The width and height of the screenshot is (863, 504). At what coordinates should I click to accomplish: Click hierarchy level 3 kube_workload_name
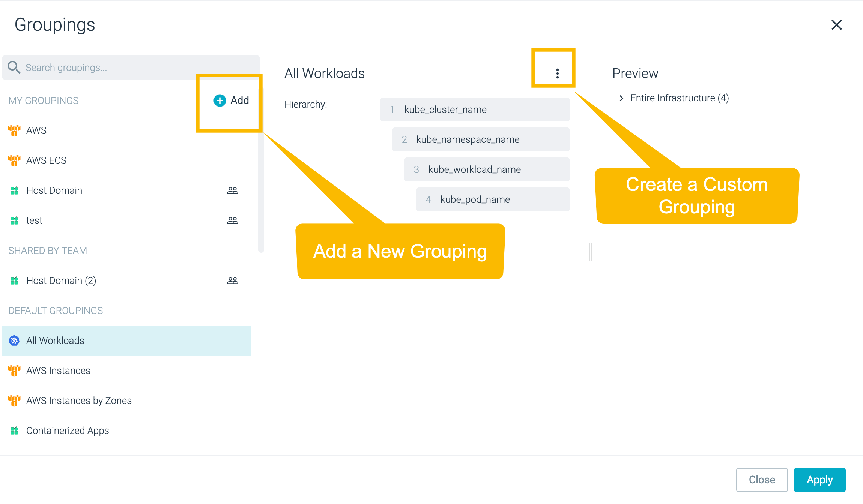click(x=487, y=169)
